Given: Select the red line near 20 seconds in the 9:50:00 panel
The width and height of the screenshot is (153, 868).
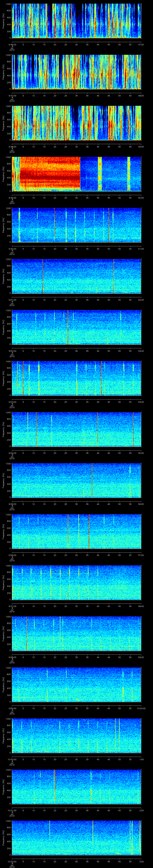Looking at the screenshot, I should (55, 225).
